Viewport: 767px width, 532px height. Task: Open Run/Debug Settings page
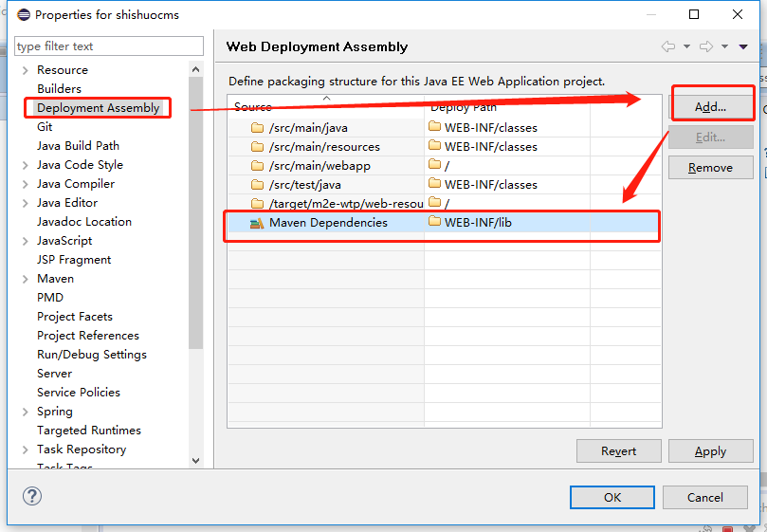[x=92, y=355]
